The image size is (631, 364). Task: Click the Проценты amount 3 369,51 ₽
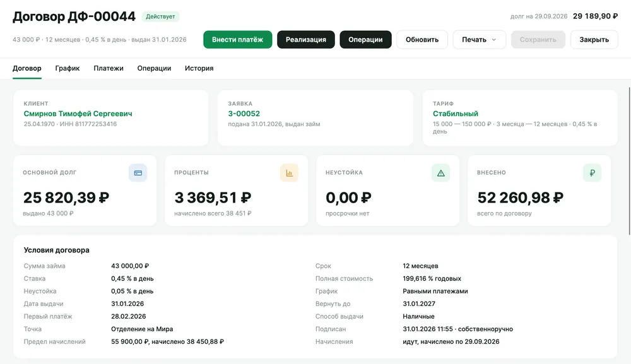click(x=213, y=197)
